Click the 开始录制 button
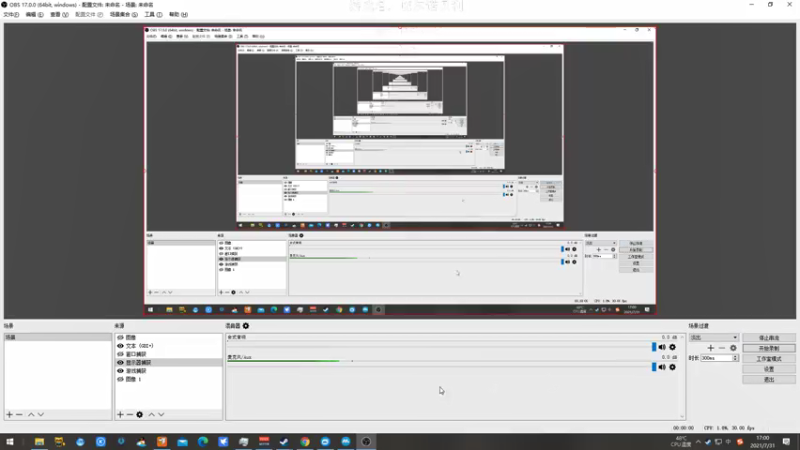 tap(769, 348)
